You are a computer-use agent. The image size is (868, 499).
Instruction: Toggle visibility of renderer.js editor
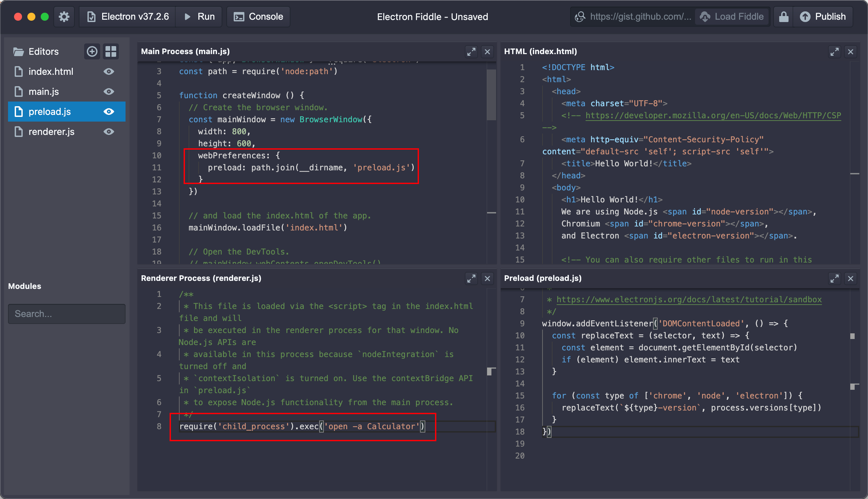pos(109,132)
